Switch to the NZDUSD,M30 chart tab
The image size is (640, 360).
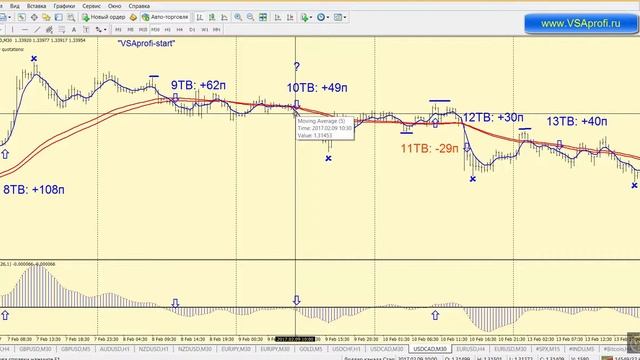(195, 349)
